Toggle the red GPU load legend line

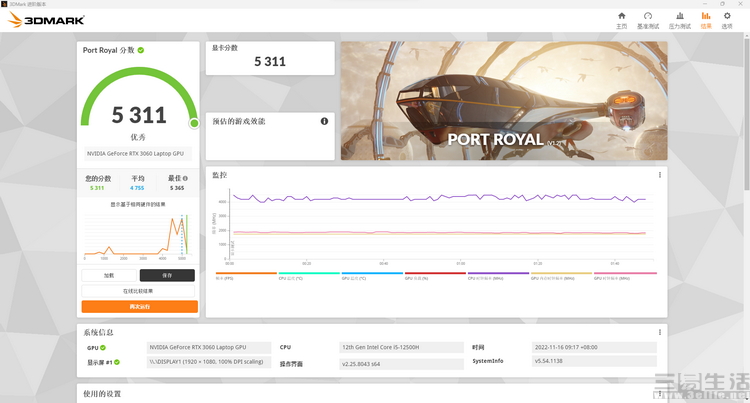(435, 275)
